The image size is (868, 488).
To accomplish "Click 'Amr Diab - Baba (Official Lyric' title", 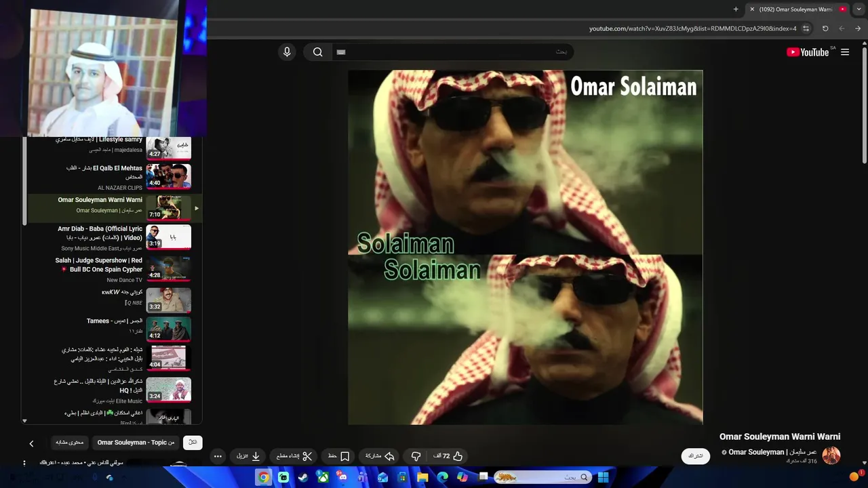I will pos(100,229).
